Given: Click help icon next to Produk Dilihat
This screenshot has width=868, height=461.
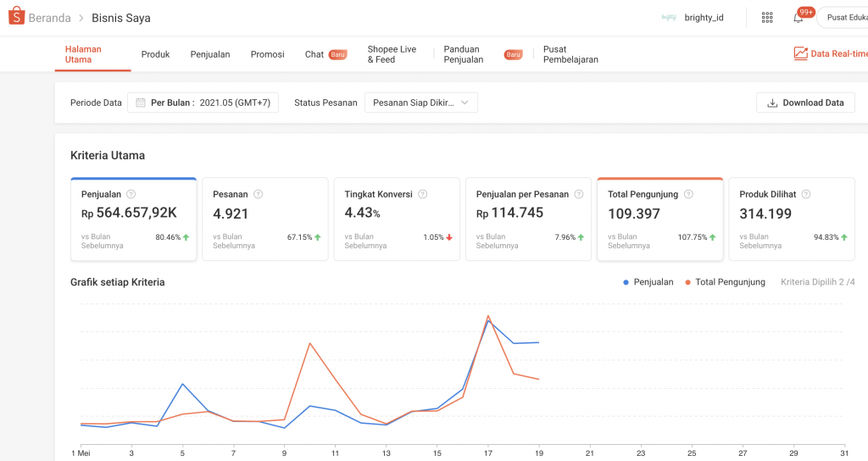Looking at the screenshot, I should (x=806, y=194).
